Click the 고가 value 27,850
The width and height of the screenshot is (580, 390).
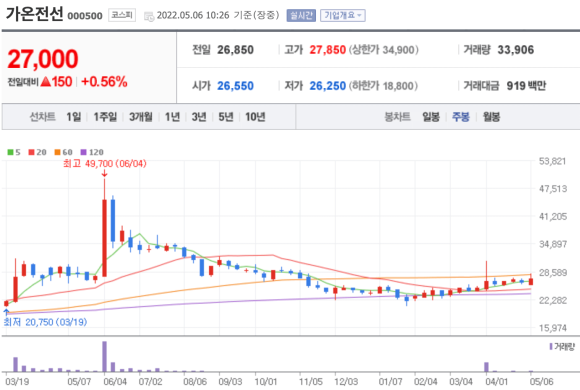327,50
